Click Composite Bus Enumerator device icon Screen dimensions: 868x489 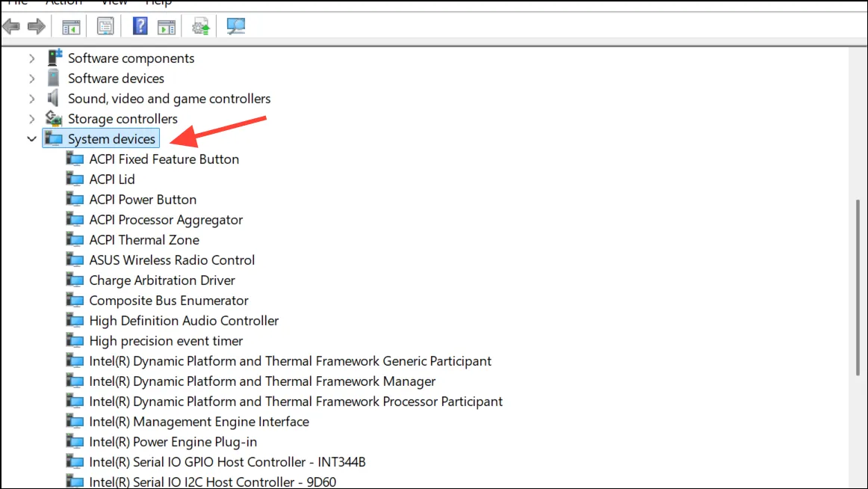coord(75,300)
